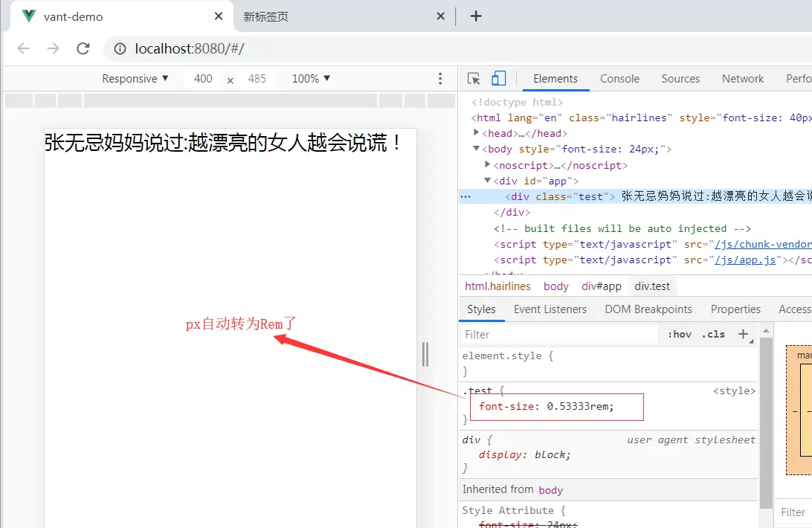
Task: Click the browser forward arrow
Action: (x=53, y=48)
